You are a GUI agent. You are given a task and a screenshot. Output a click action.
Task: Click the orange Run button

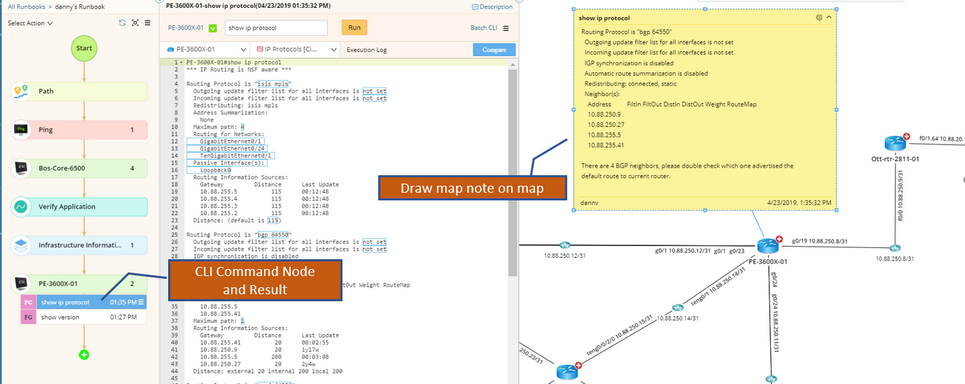[x=354, y=28]
